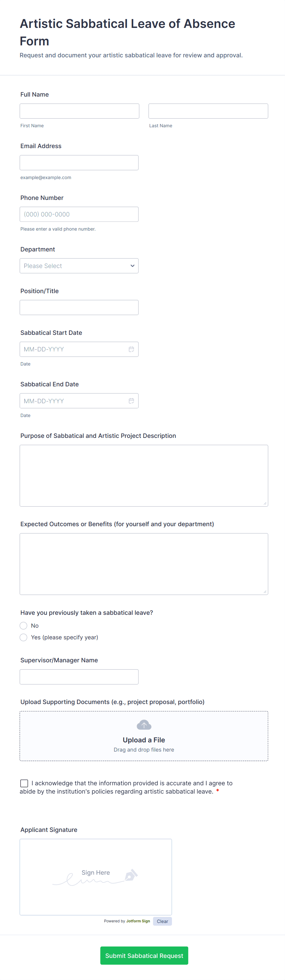285x980 pixels.
Task: Focus the First Name field
Action: tap(79, 111)
